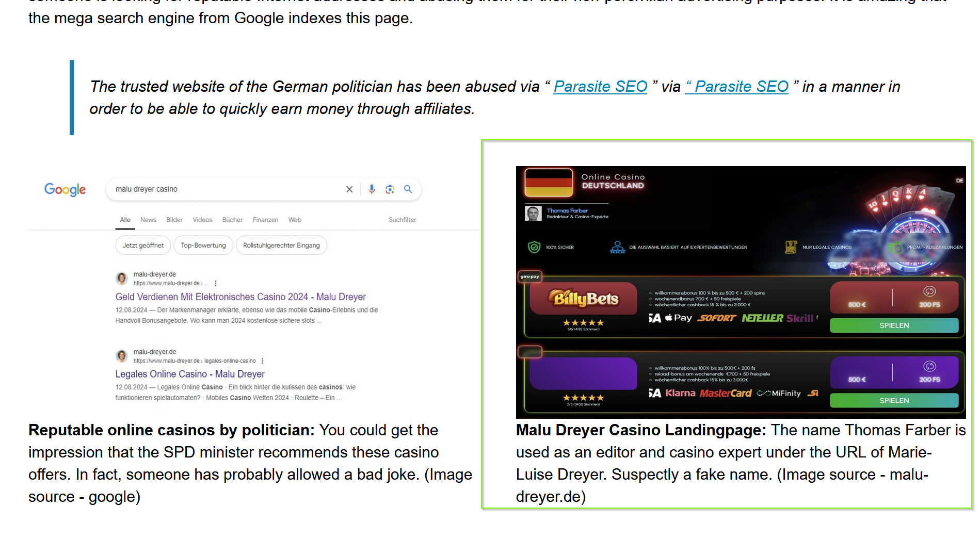Clear the search box with X icon
Screen dimensions: 980x556
(349, 189)
